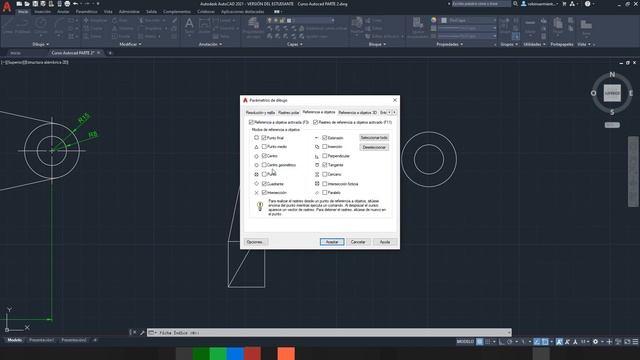The height and width of the screenshot is (360, 640).
Task: Open Propiedades de capa in Capas panel
Action: [x=253, y=28]
